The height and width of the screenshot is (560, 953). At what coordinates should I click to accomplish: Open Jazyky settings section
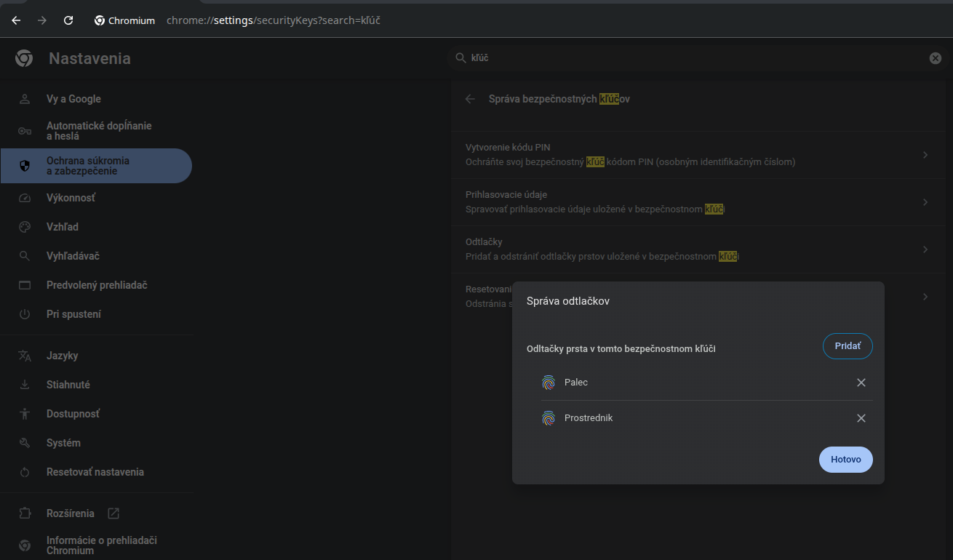tap(62, 356)
